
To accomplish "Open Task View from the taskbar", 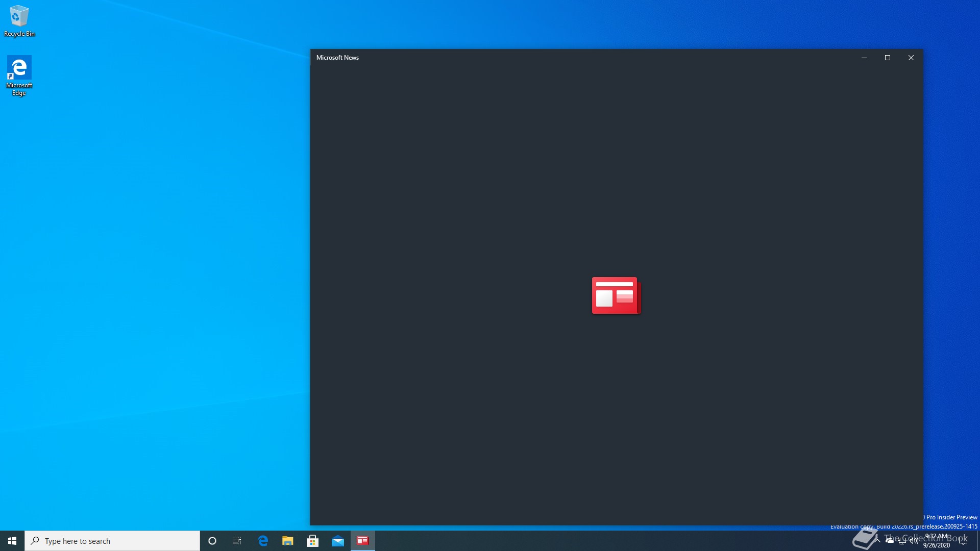I will [237, 541].
